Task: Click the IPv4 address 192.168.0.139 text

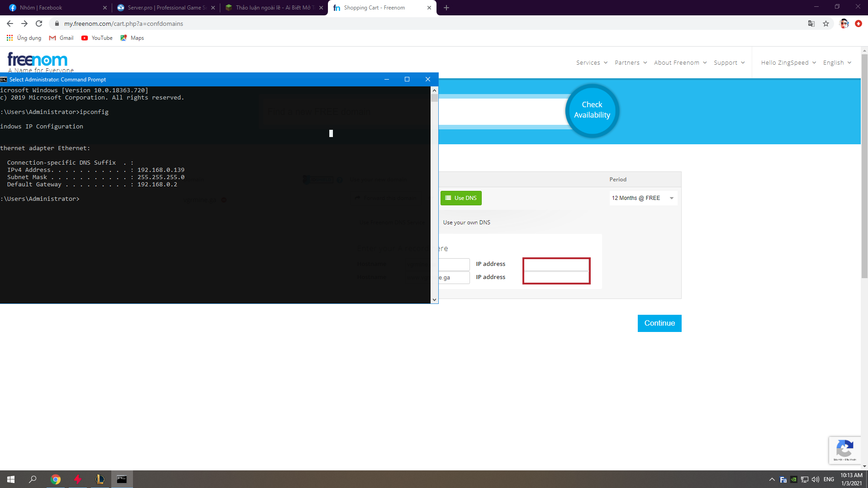Action: 161,170
